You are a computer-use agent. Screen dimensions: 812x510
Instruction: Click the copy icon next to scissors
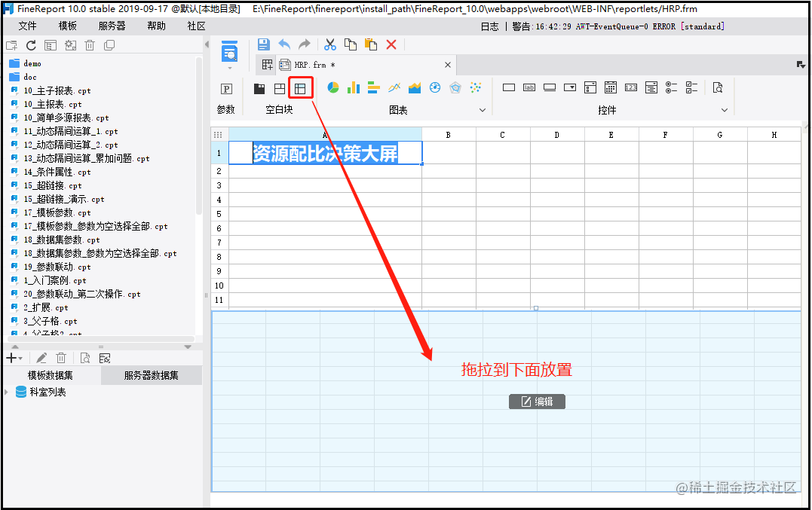coord(351,44)
